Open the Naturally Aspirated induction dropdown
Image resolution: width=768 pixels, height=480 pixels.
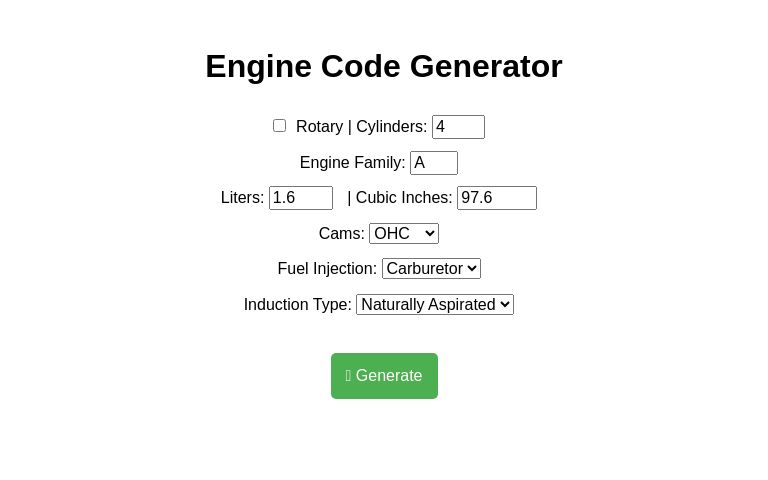pos(434,304)
